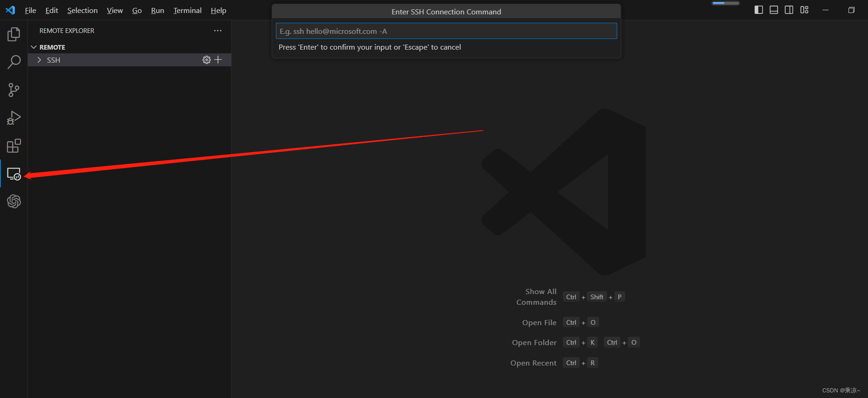The width and height of the screenshot is (868, 398).
Task: Select the Remote Explorer activity bar icon
Action: click(14, 174)
